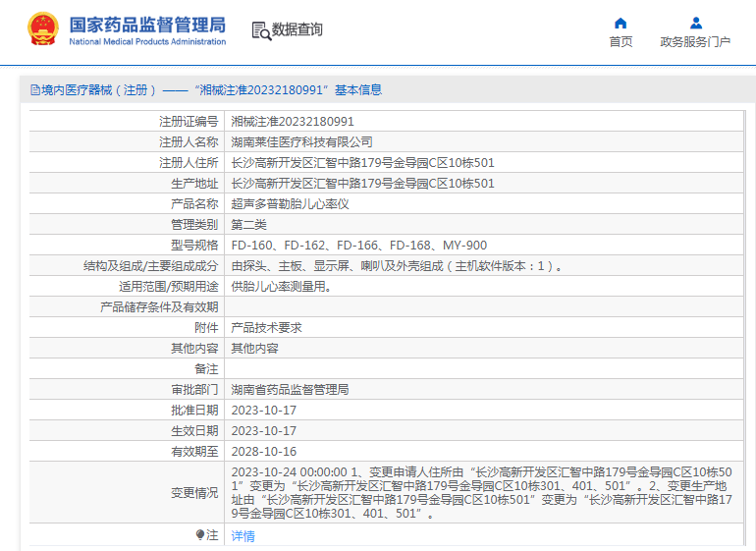Screen dimensions: 756x551
Task: Click the 产品名称 label
Action: pos(194,204)
